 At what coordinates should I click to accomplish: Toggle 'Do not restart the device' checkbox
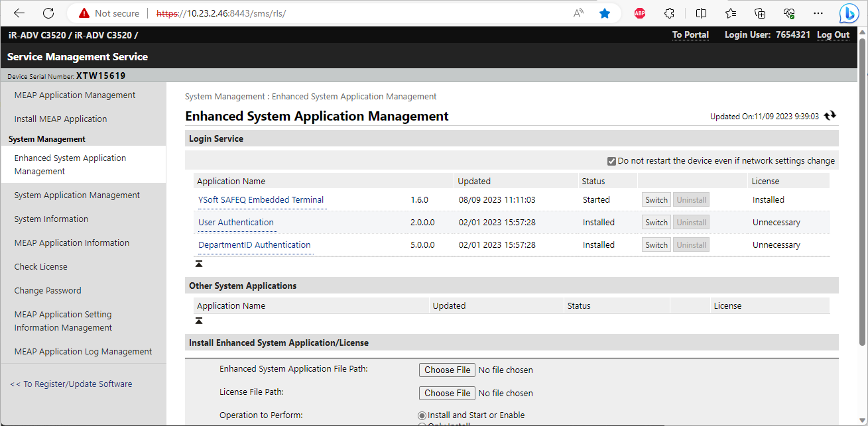pyautogui.click(x=611, y=161)
